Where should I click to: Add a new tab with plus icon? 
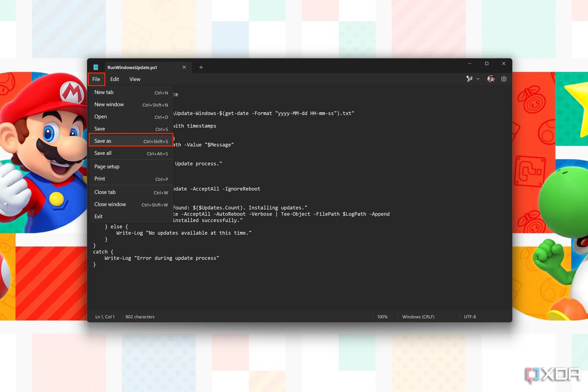tap(201, 67)
